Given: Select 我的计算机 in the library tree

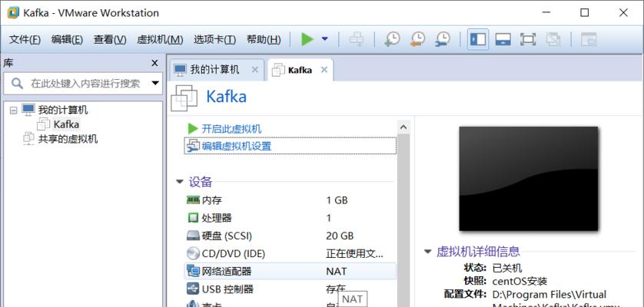Looking at the screenshot, I should pyautogui.click(x=63, y=110).
